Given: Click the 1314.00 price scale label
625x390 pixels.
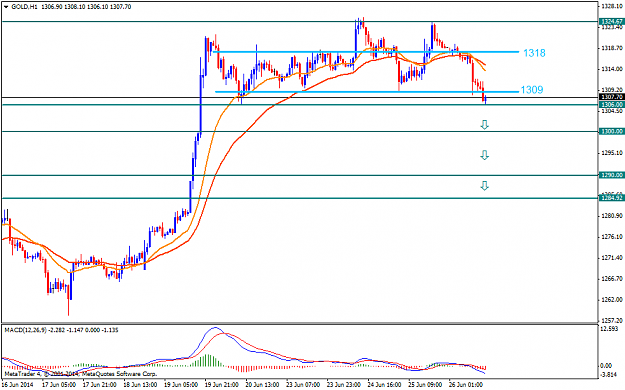Looking at the screenshot, I should pyautogui.click(x=612, y=69).
